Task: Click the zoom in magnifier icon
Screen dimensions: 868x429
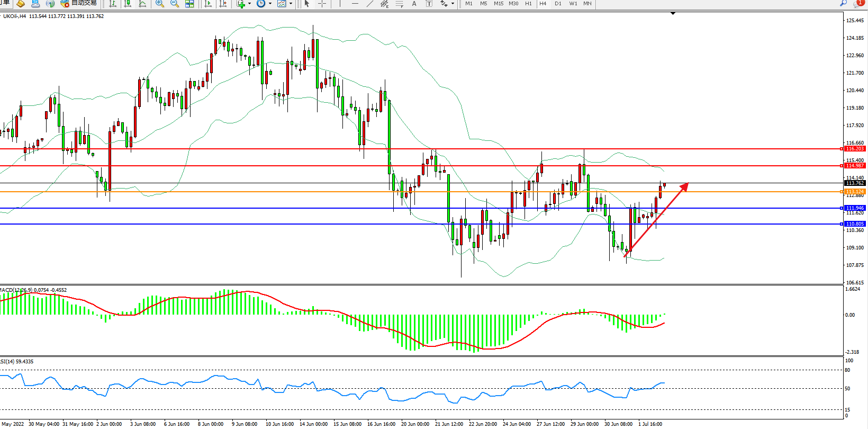Action: [159, 4]
